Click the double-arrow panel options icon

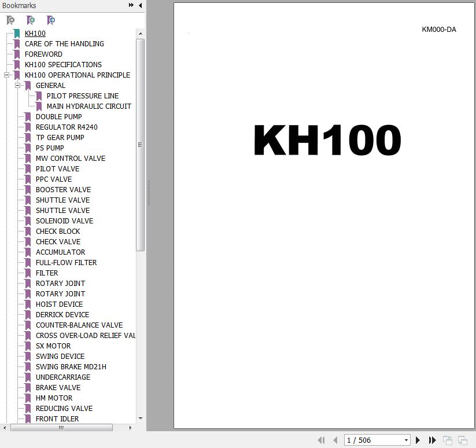(131, 6)
